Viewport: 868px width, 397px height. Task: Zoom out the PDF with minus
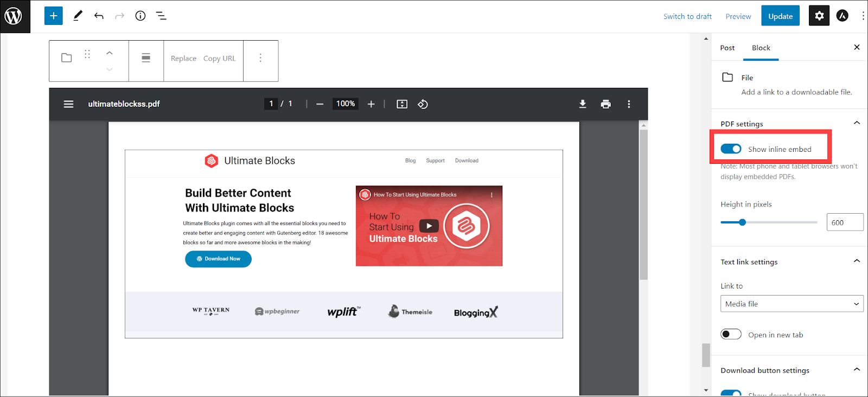click(320, 104)
